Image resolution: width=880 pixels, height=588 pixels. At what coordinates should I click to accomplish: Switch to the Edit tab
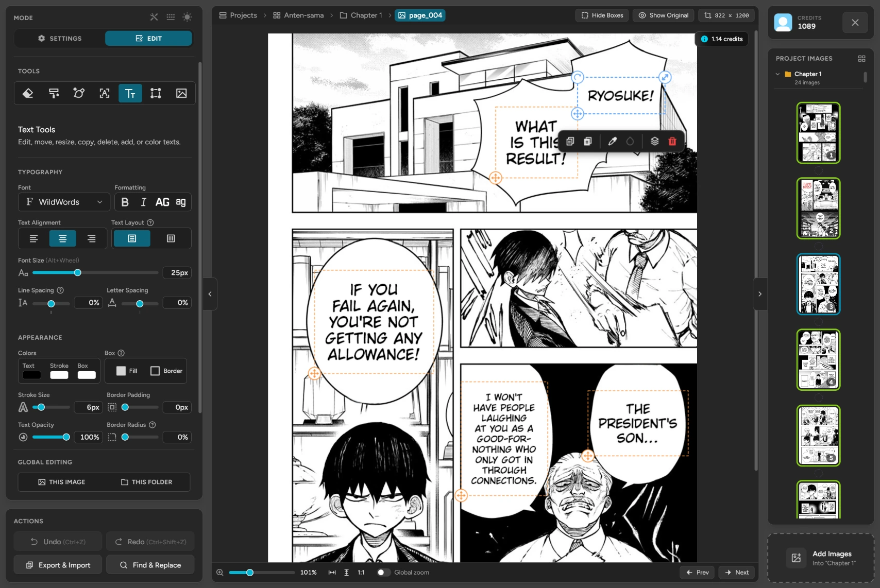(x=148, y=38)
